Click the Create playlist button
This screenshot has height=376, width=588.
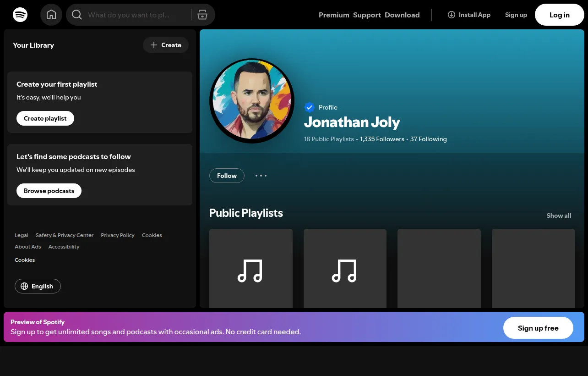click(45, 118)
